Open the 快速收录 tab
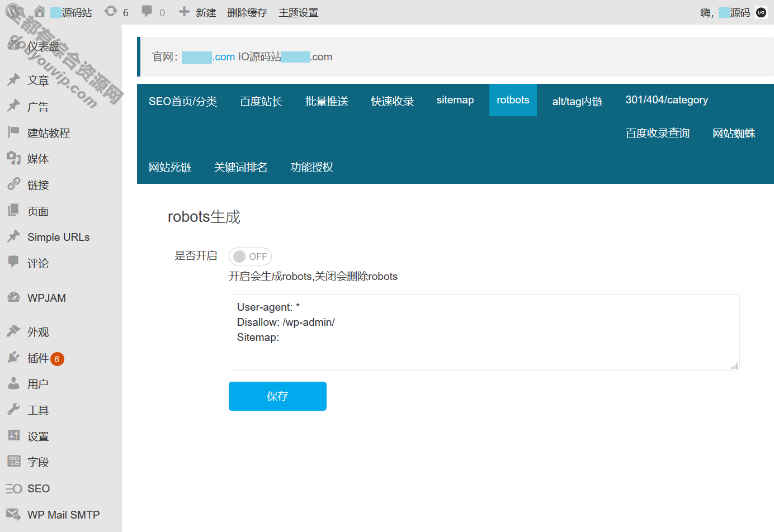 coord(392,101)
